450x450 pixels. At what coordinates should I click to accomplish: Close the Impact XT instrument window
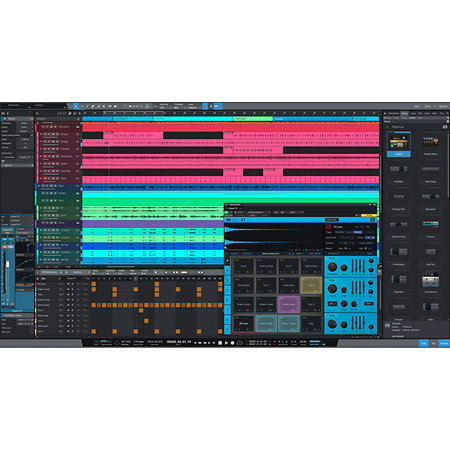pos(375,205)
